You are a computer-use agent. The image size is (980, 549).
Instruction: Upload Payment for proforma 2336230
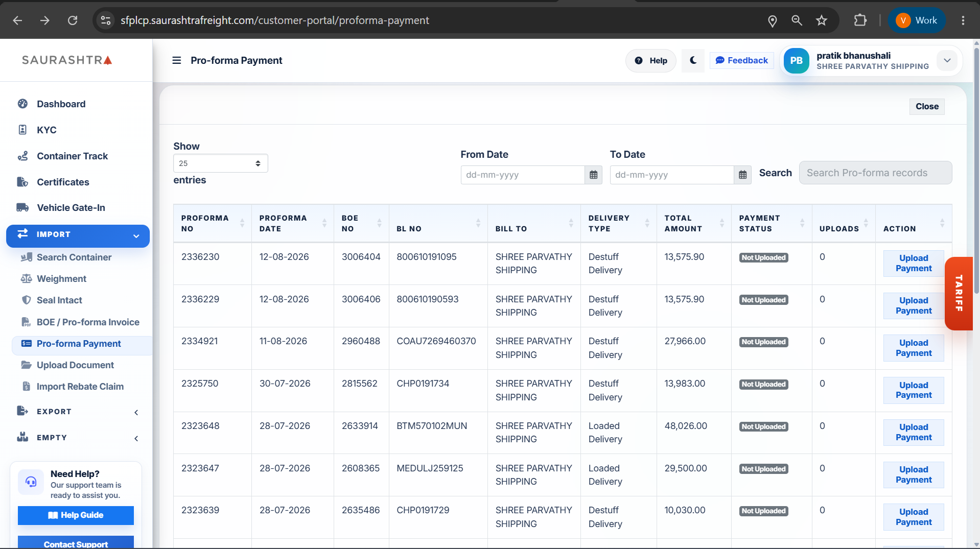click(x=913, y=264)
